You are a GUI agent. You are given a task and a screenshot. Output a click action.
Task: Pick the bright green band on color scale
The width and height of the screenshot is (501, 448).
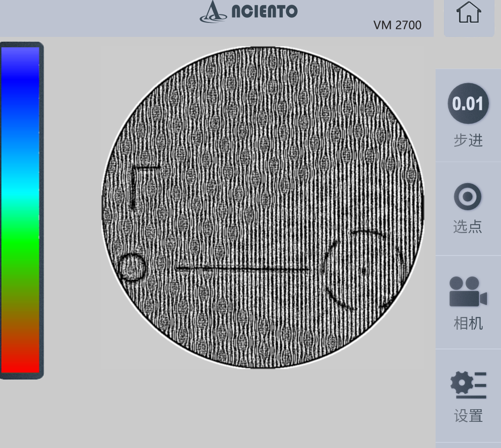pos(20,243)
